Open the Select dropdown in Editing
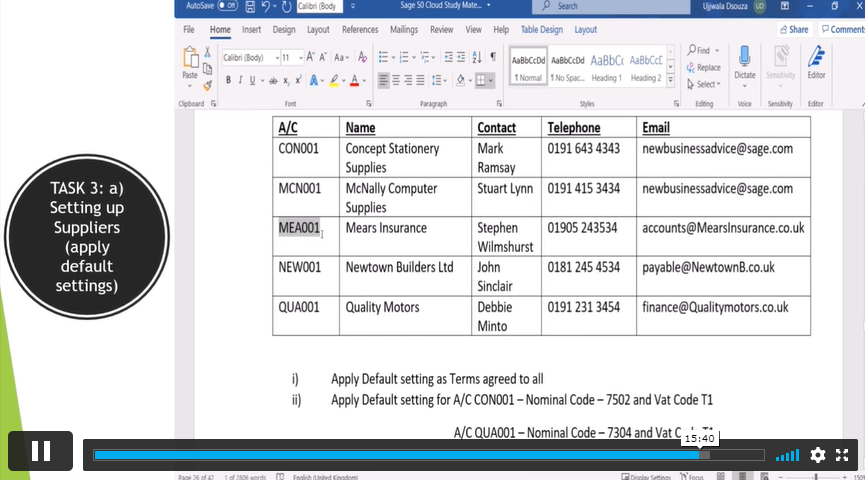Image resolution: width=865 pixels, height=480 pixels. tap(704, 84)
